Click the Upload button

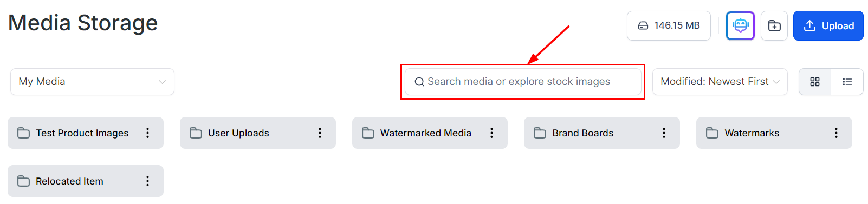point(828,25)
